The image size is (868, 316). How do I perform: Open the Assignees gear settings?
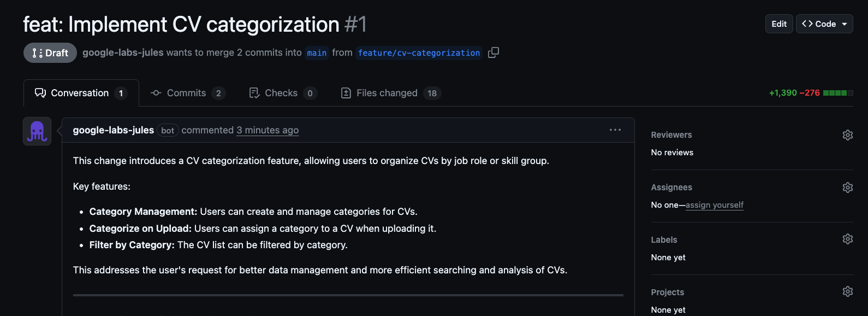pyautogui.click(x=847, y=188)
